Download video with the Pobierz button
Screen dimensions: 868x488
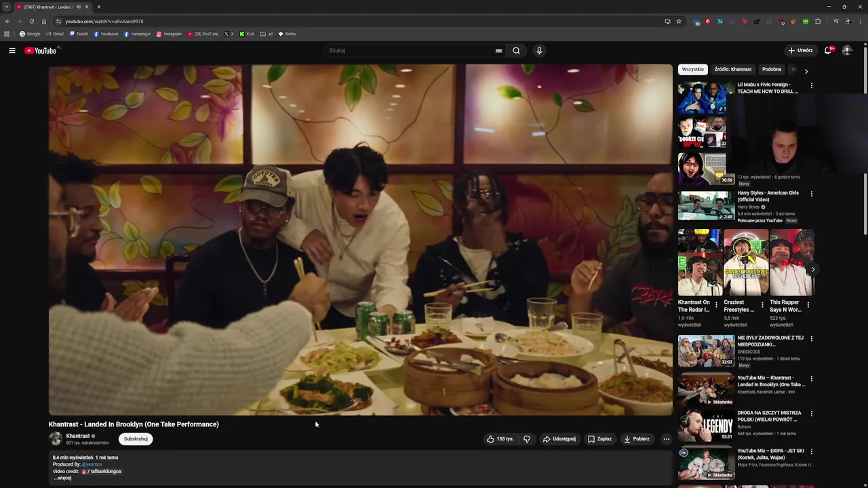[637, 439]
